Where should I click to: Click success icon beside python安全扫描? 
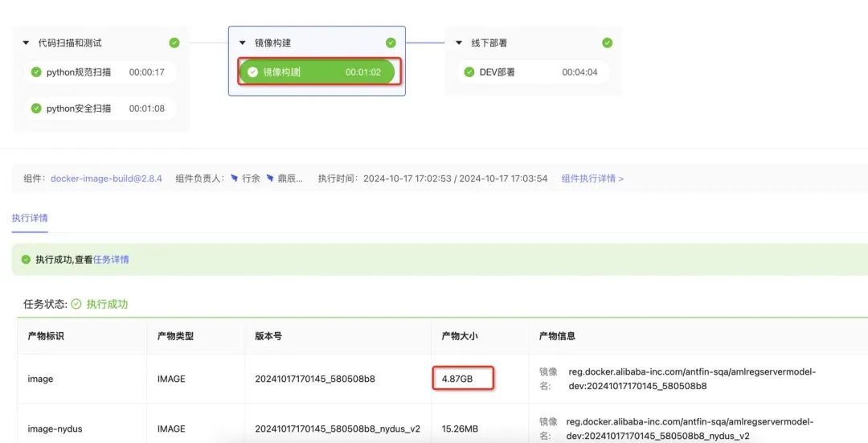click(36, 109)
